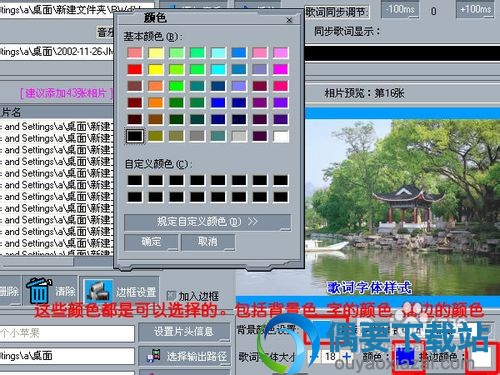Click the song name field containing 个小苹果
Screen dimensions: 500x375
point(67,333)
